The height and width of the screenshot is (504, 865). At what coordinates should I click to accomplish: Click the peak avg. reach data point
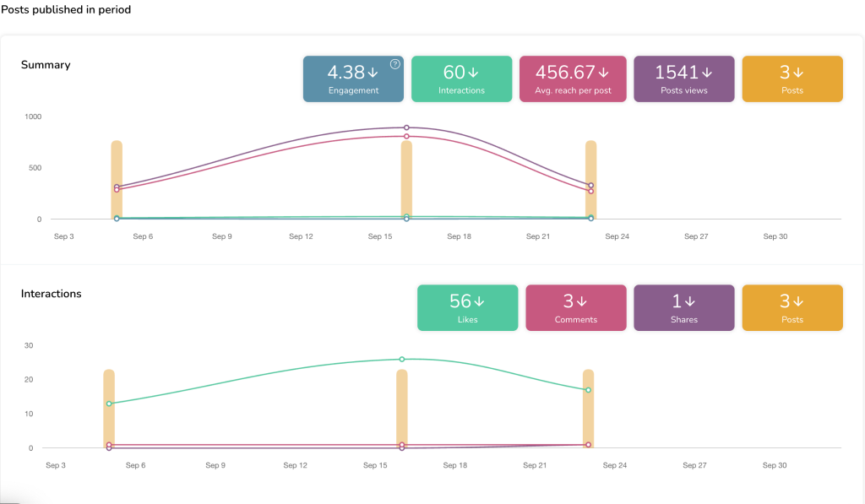point(406,137)
